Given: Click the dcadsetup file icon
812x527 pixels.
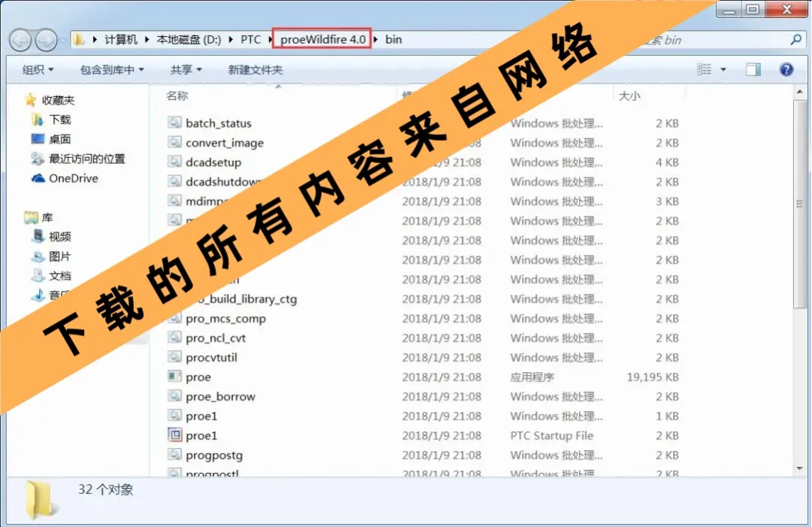Looking at the screenshot, I should (x=174, y=162).
